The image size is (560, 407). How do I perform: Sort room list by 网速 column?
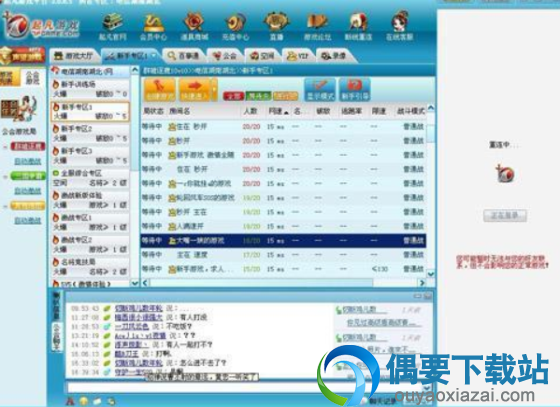coord(278,111)
